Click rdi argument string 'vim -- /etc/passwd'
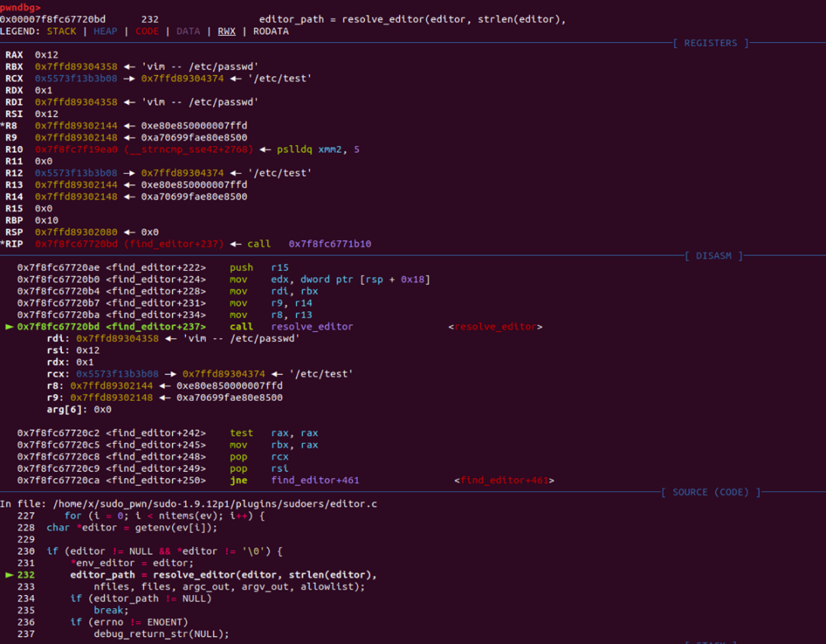 [x=241, y=338]
